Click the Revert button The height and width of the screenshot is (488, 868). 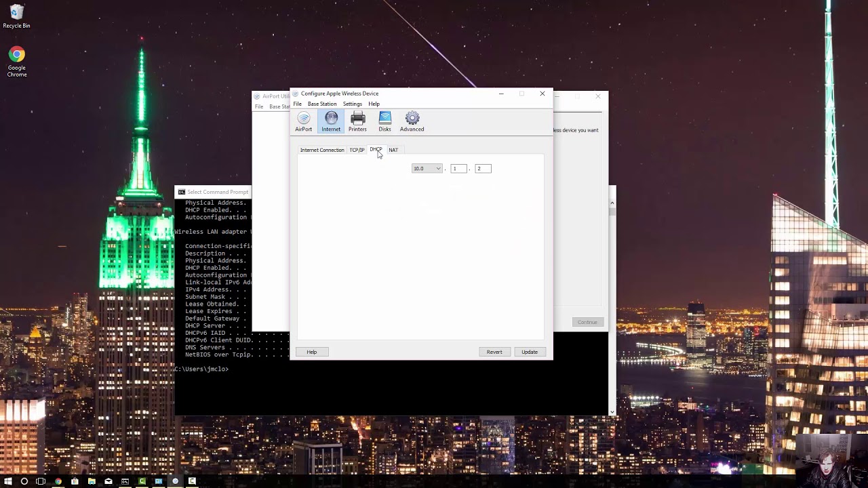click(494, 352)
